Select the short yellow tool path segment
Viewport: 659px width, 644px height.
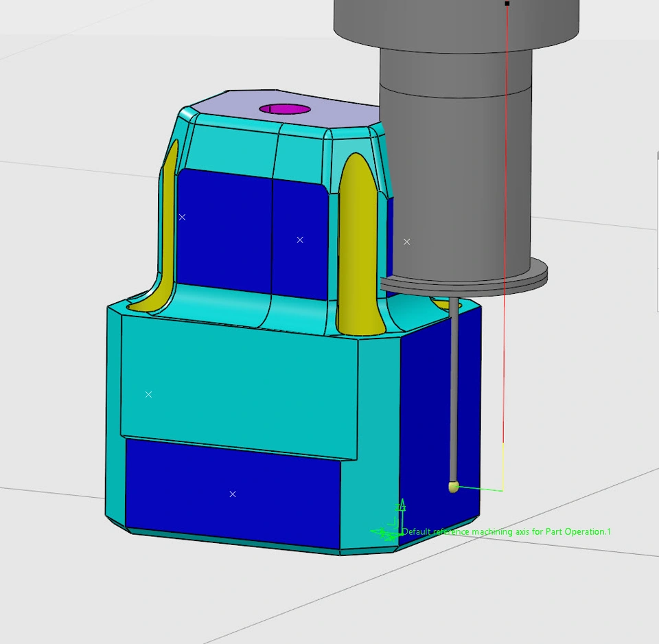click(504, 467)
